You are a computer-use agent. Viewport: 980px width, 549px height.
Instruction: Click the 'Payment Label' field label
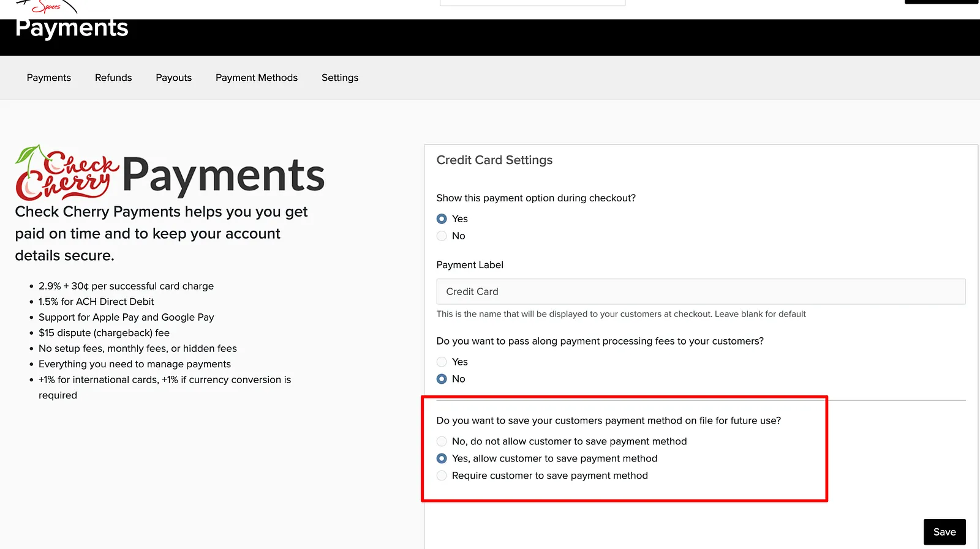click(x=470, y=265)
